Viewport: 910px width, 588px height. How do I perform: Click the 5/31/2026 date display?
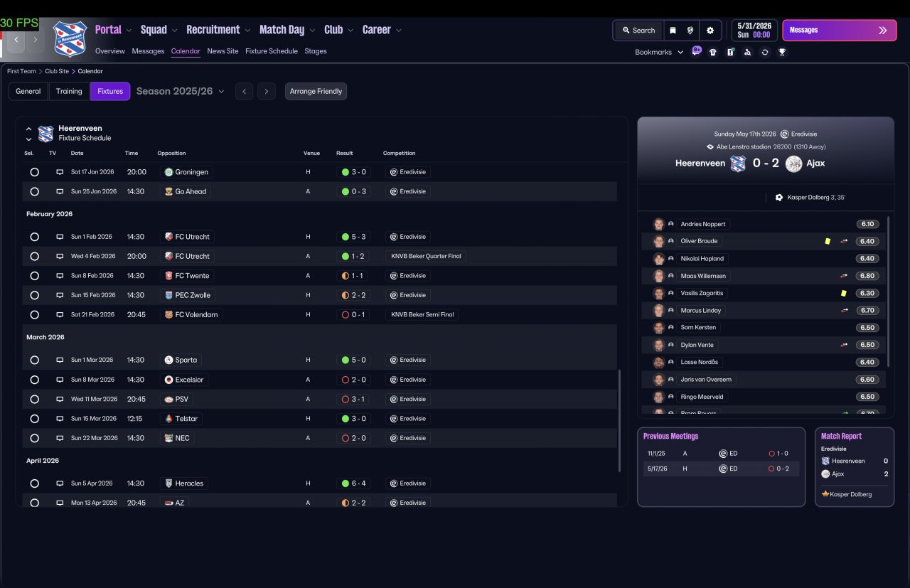click(x=754, y=31)
